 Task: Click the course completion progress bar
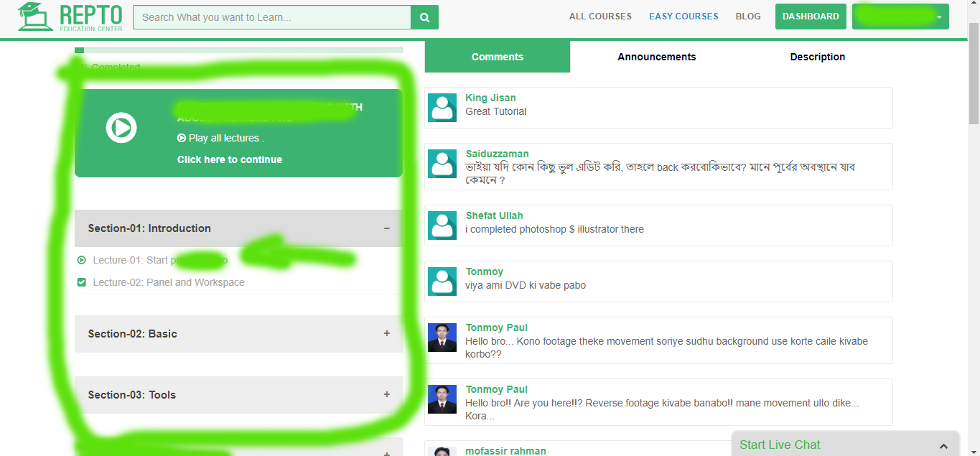click(238, 50)
